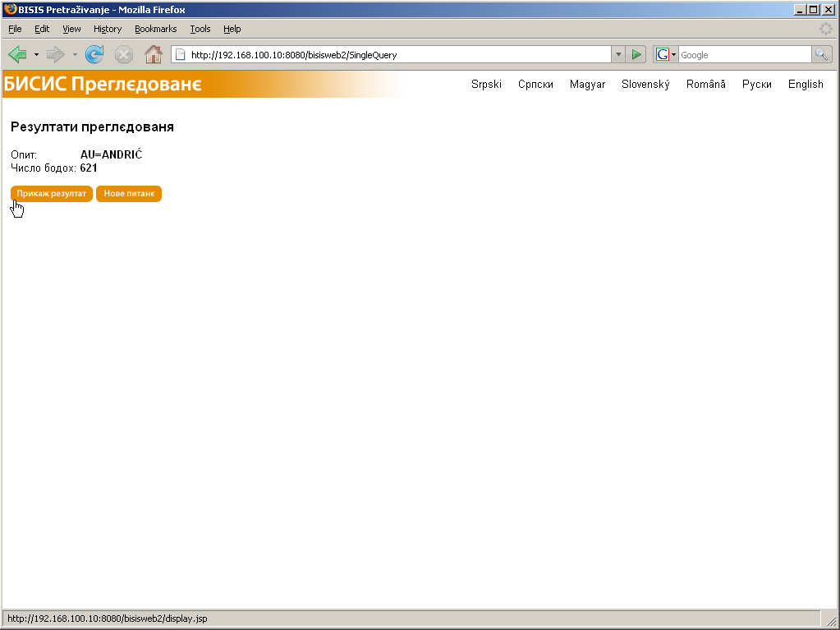
Task: Reload the page with the Refresh icon
Action: (94, 55)
